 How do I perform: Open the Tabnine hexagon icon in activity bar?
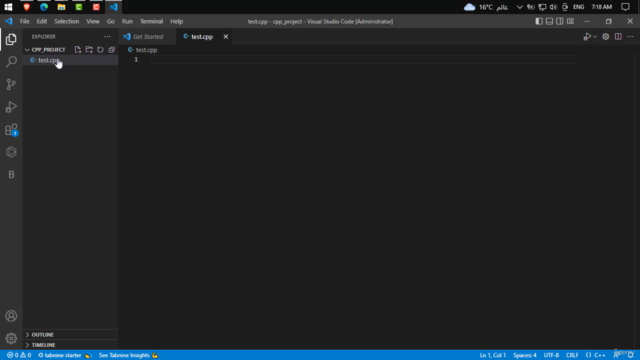tap(11, 152)
